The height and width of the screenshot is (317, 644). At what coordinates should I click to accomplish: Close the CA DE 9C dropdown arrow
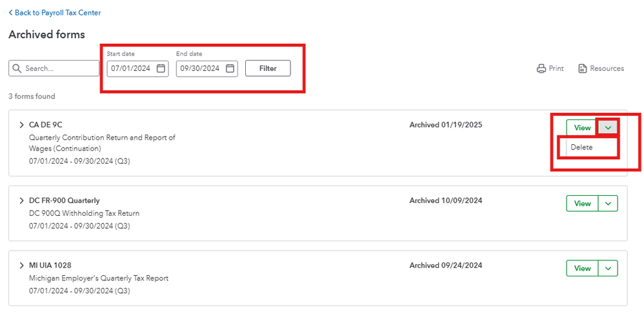pyautogui.click(x=608, y=128)
